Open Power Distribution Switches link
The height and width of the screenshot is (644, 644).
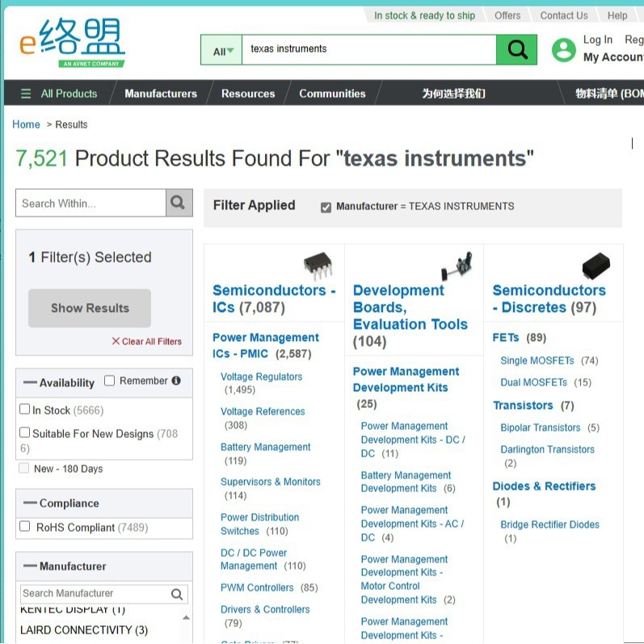point(259,524)
